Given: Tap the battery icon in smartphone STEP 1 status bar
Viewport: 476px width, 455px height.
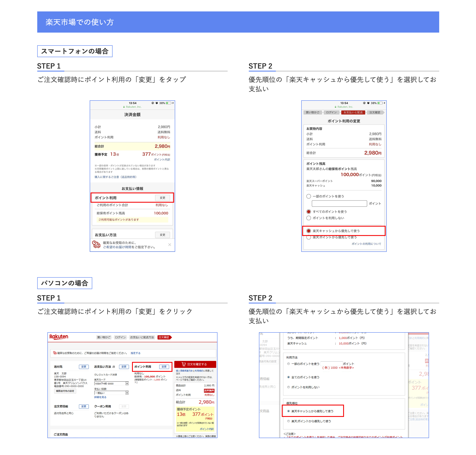Looking at the screenshot, I should click(x=169, y=103).
